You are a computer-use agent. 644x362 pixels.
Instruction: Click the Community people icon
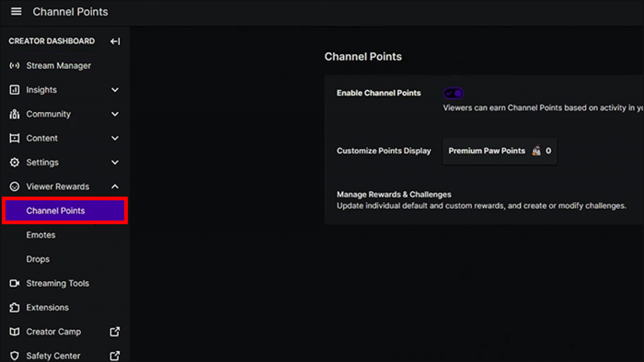pos(14,114)
